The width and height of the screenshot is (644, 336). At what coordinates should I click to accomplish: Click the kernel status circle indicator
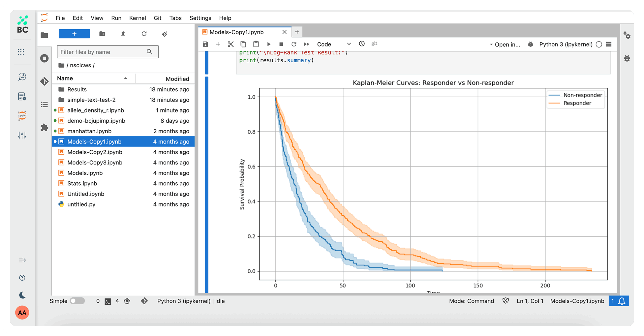(x=599, y=44)
